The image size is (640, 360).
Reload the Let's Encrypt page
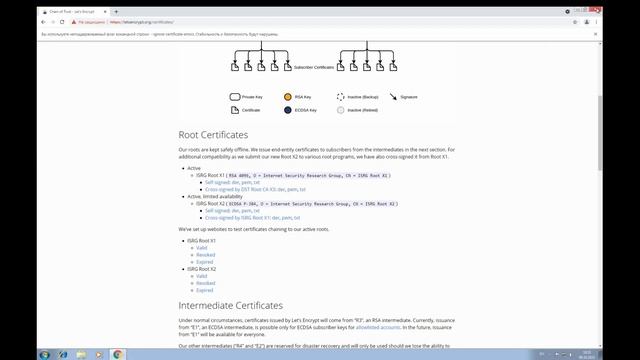click(x=62, y=22)
